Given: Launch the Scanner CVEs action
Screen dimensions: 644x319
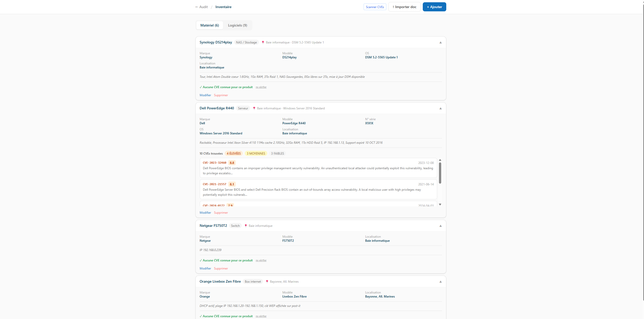Looking at the screenshot, I should (x=375, y=7).
